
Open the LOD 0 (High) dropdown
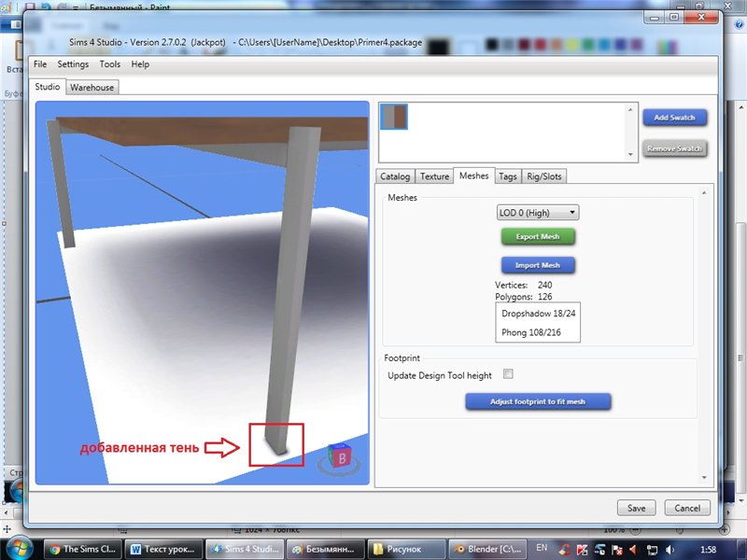coord(538,213)
